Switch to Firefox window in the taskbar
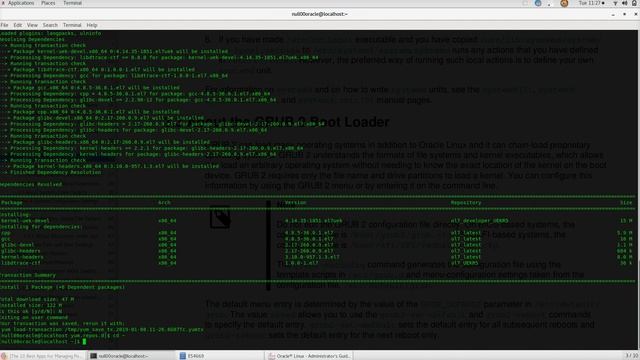This screenshot has height=360, width=640. point(44,356)
